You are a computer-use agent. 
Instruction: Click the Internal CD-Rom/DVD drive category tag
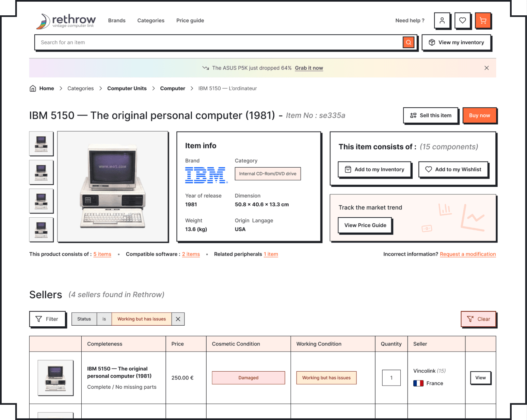tap(268, 174)
